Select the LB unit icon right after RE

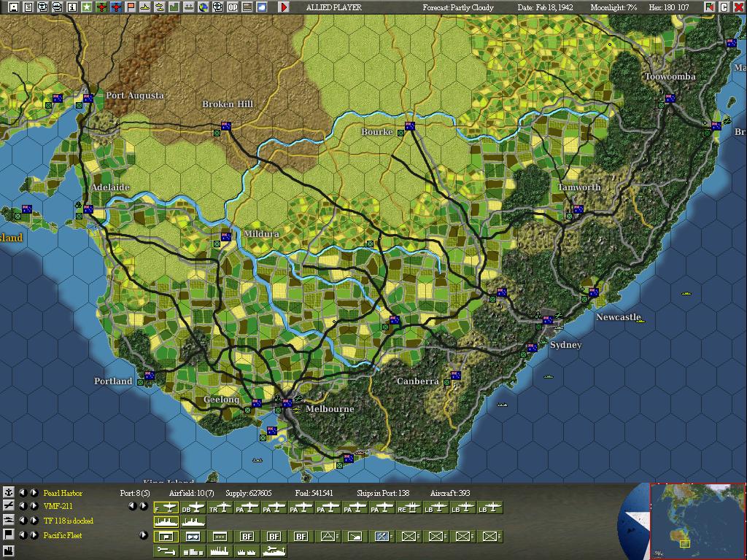point(436,508)
